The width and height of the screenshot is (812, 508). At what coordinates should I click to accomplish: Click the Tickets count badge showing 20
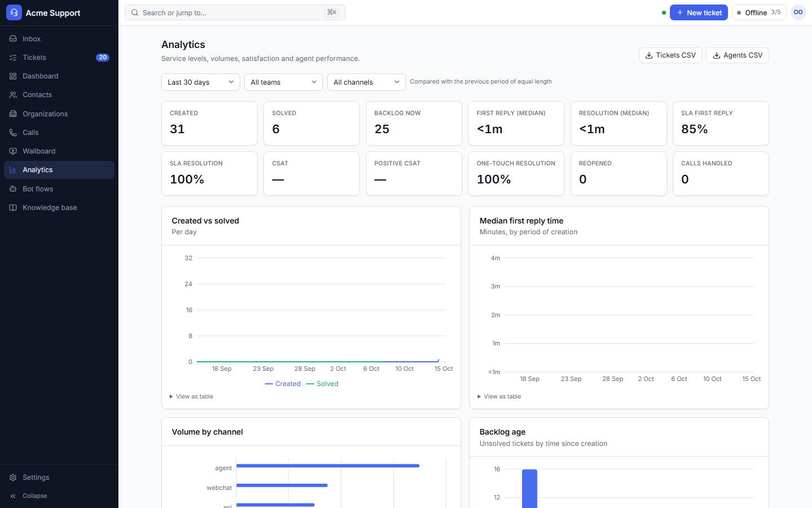[x=103, y=58]
